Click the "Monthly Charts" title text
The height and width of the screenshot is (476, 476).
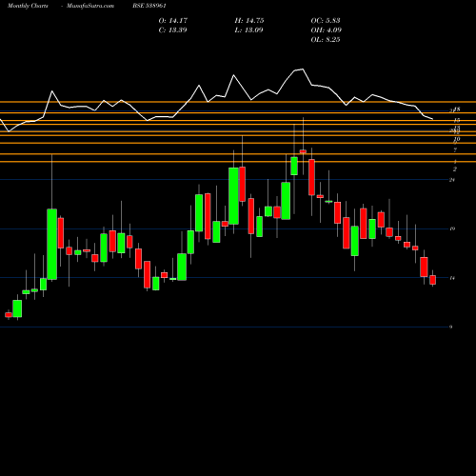coord(28,6)
